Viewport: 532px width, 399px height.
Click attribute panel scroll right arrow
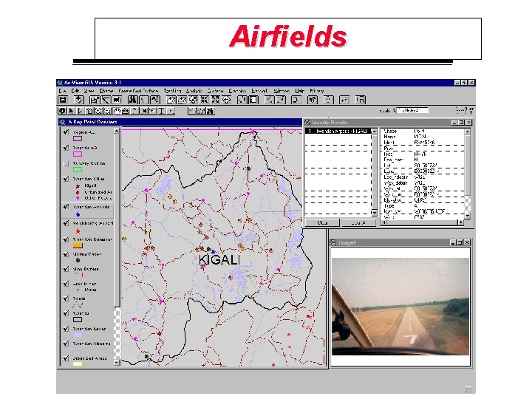[461, 222]
